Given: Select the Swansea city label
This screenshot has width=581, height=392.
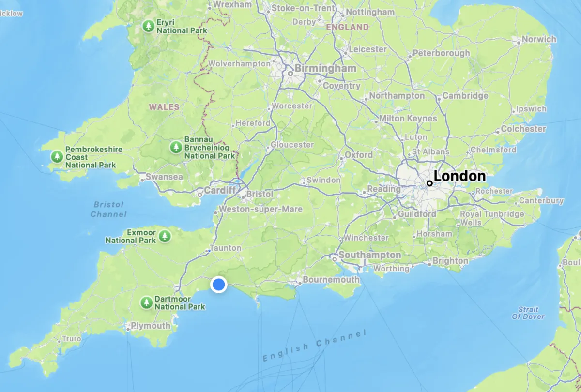Looking at the screenshot, I should pos(165,177).
